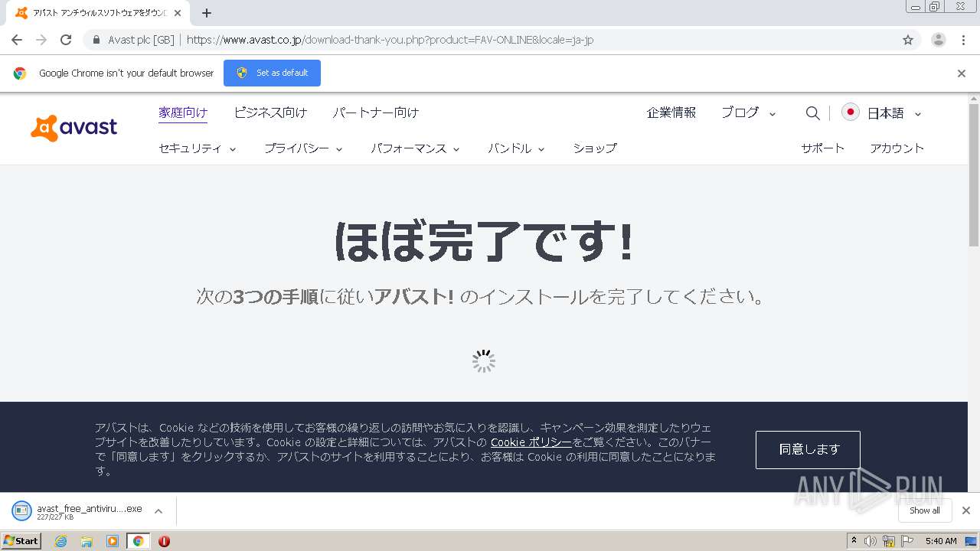Click the red Opera taskbar icon
Viewport: 980px width, 551px height.
164,541
